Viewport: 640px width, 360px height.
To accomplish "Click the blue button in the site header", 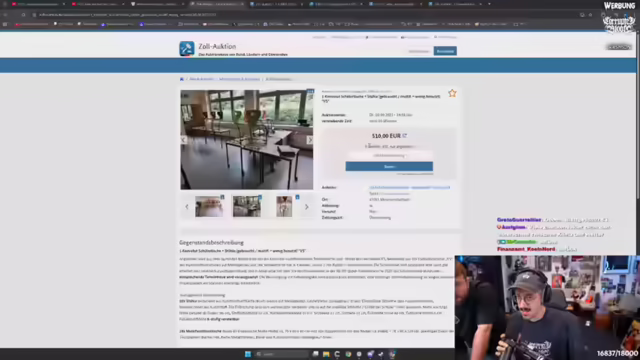I will click(445, 51).
